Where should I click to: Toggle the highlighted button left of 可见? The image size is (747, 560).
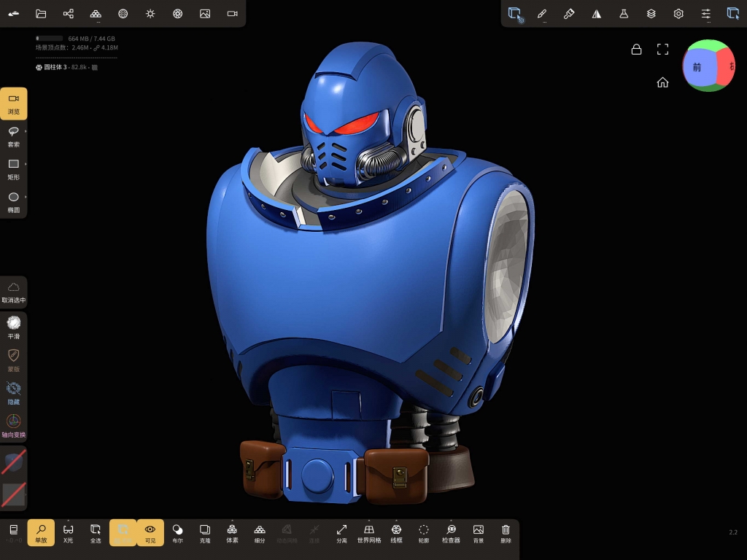pos(123,533)
